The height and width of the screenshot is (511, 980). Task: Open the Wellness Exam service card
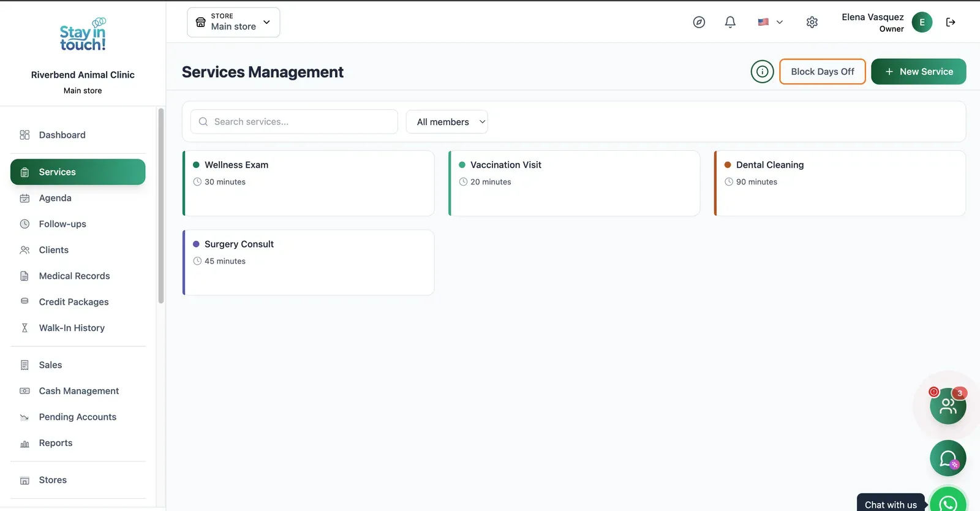[x=309, y=183]
